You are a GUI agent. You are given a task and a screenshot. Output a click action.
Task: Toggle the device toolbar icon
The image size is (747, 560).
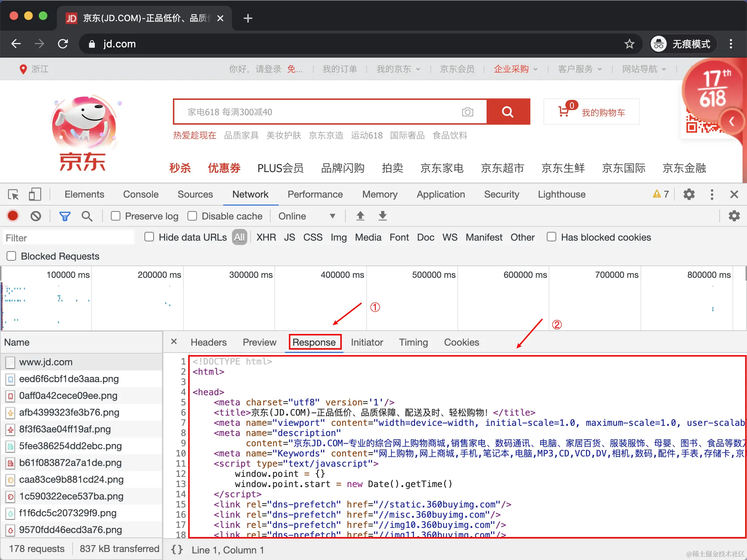[x=35, y=194]
